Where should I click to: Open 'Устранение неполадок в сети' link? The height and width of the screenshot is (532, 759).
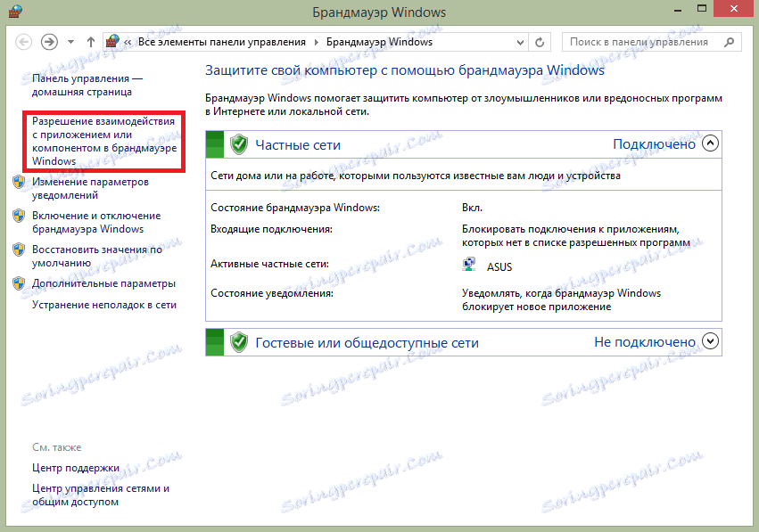104,305
